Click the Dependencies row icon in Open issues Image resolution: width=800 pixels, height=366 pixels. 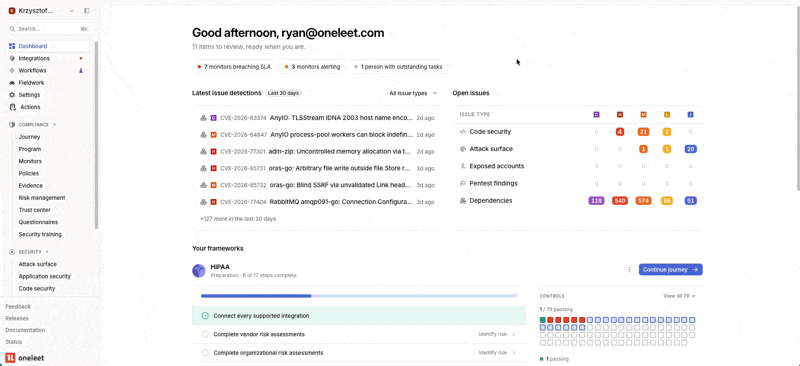click(x=463, y=201)
